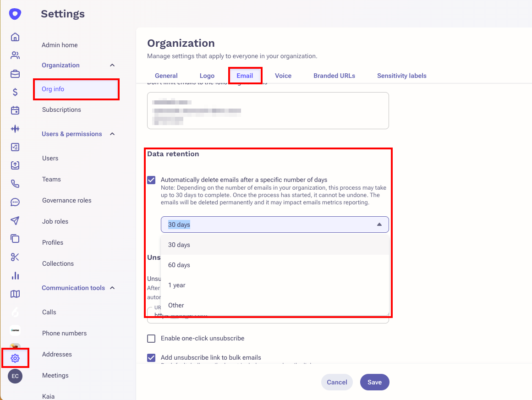Switch to the Voice tab
The image size is (532, 400).
tap(283, 76)
